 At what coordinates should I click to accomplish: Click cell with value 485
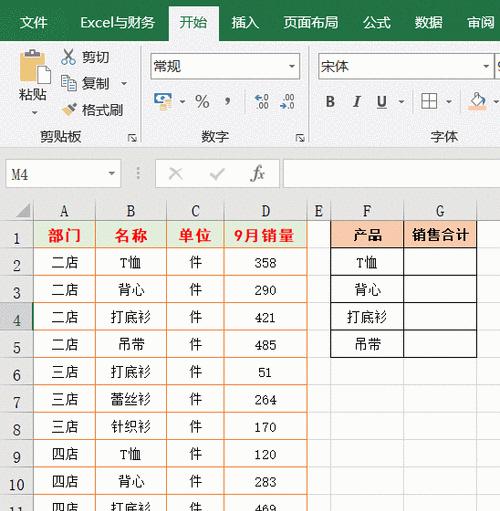point(265,345)
